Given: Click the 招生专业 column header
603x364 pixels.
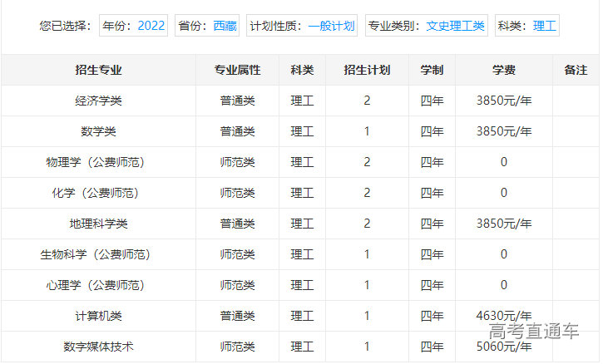Looking at the screenshot, I should [x=98, y=70].
